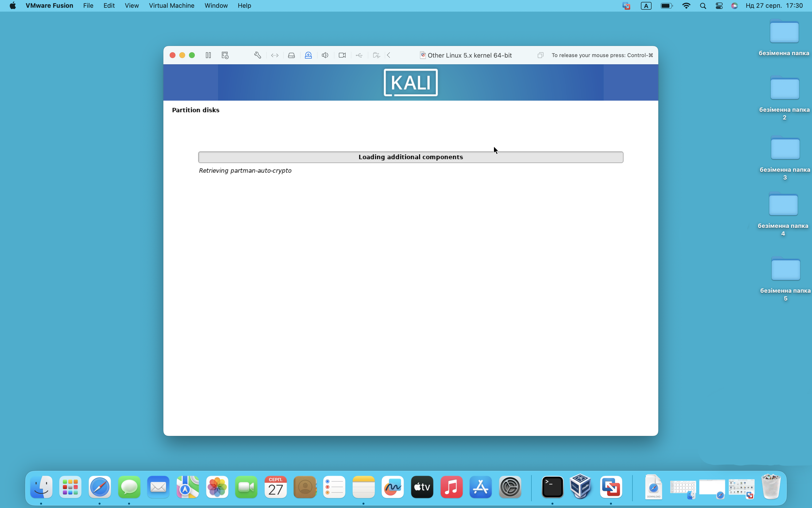Open the Trash from the Dock

[x=771, y=486]
